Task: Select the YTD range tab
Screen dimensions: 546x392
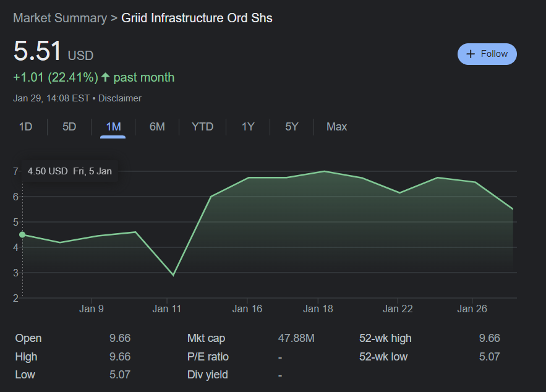Action: [202, 127]
